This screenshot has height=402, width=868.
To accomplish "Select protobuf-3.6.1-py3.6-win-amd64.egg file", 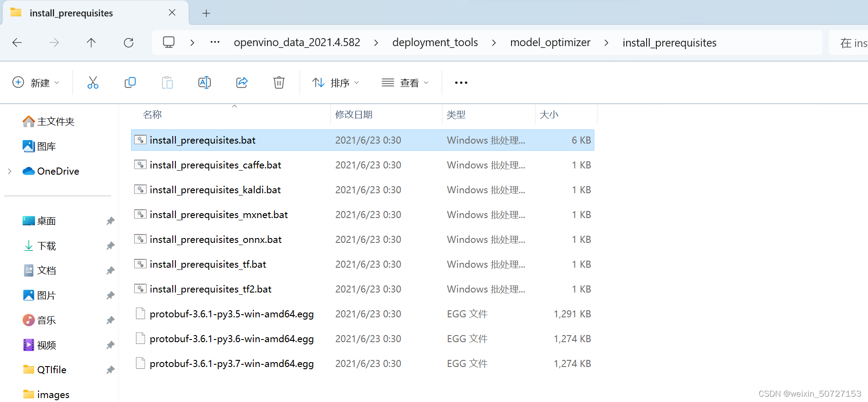I will click(x=362, y=339).
